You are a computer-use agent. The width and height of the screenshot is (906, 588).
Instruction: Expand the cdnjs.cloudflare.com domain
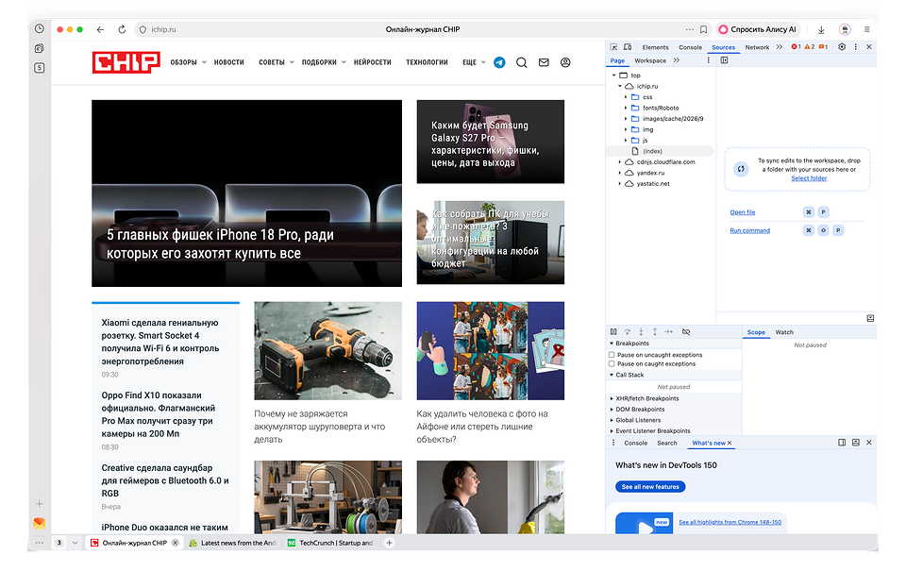coord(620,161)
